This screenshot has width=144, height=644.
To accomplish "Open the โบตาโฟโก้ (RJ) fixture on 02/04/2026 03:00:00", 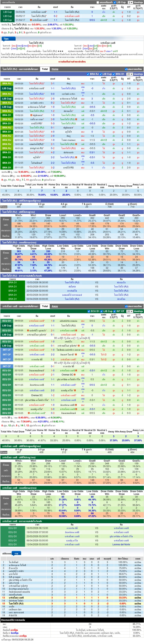I will point(72,299).
